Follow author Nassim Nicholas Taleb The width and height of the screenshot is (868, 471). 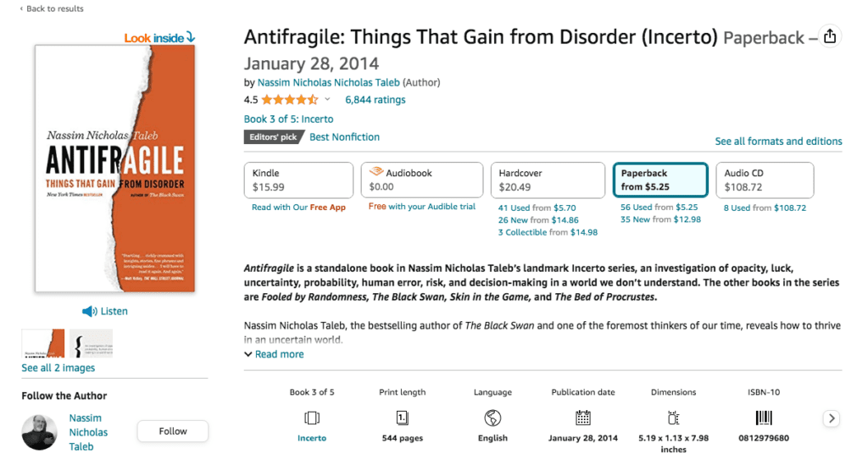coord(173,431)
